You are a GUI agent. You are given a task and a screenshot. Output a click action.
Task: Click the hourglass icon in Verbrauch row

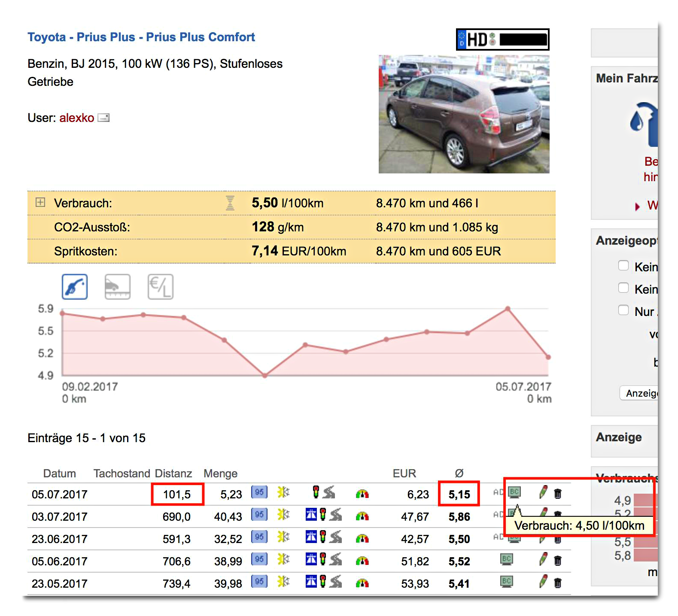pyautogui.click(x=230, y=203)
